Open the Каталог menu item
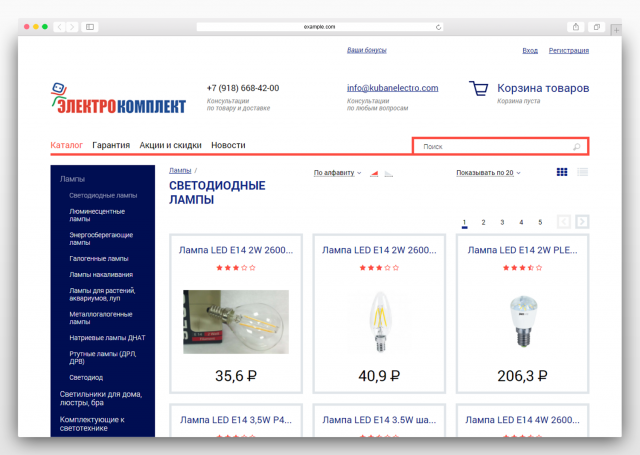This screenshot has height=455, width=640. (67, 145)
